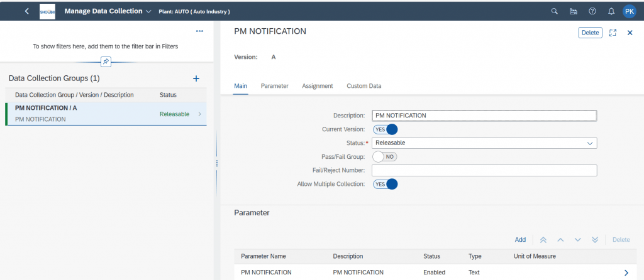Toggle the Current Version switch
Image resolution: width=644 pixels, height=280 pixels.
(386, 129)
